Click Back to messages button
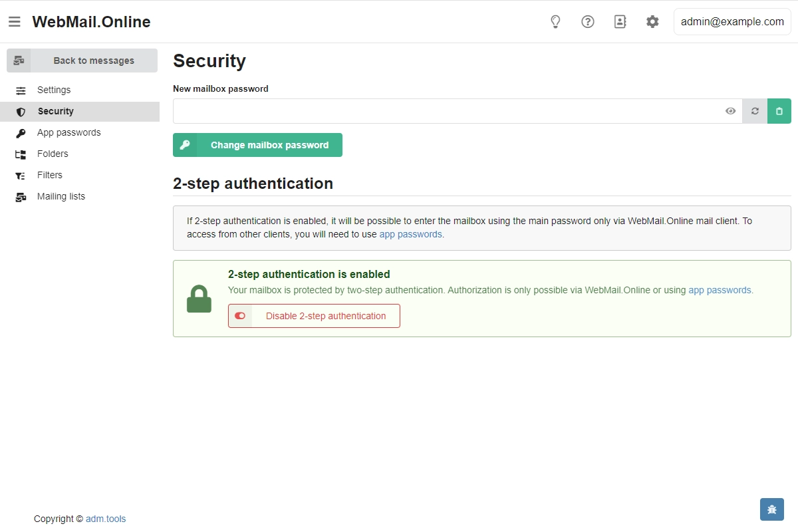This screenshot has height=532, width=798. [82, 61]
